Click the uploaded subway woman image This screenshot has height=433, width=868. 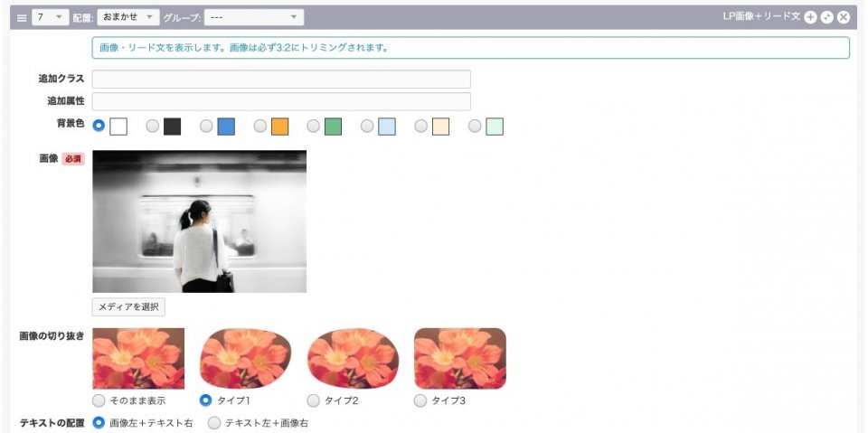pos(199,221)
